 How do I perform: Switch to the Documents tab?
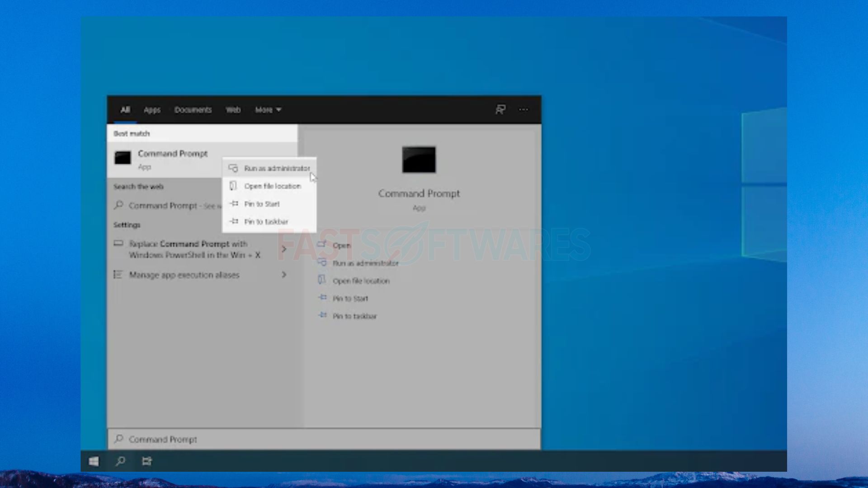tap(193, 110)
